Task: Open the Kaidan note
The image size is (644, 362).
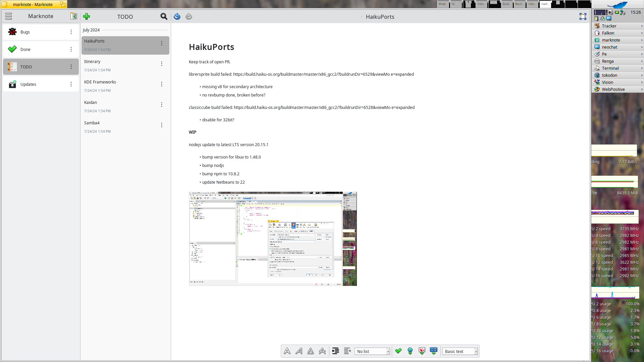Action: click(x=125, y=107)
